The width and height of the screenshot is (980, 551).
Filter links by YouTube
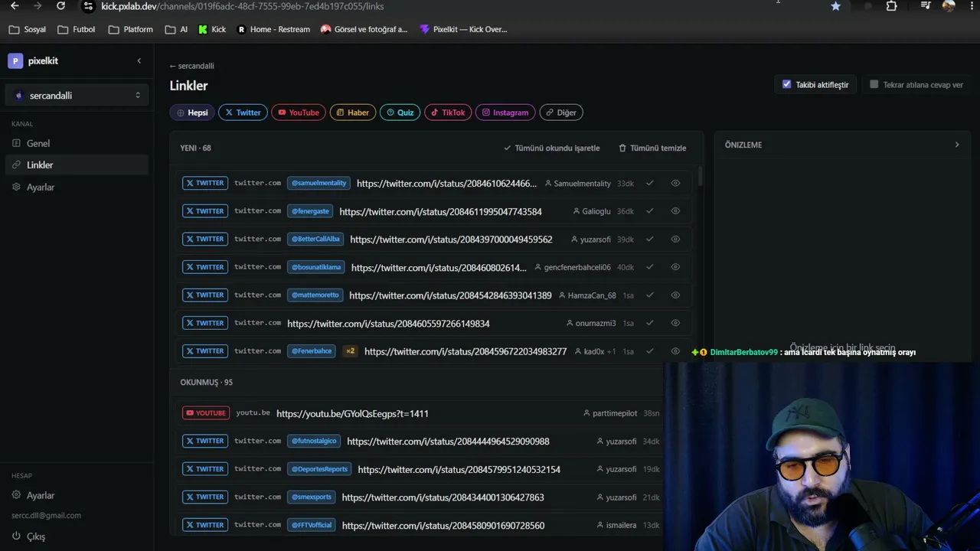click(x=299, y=112)
